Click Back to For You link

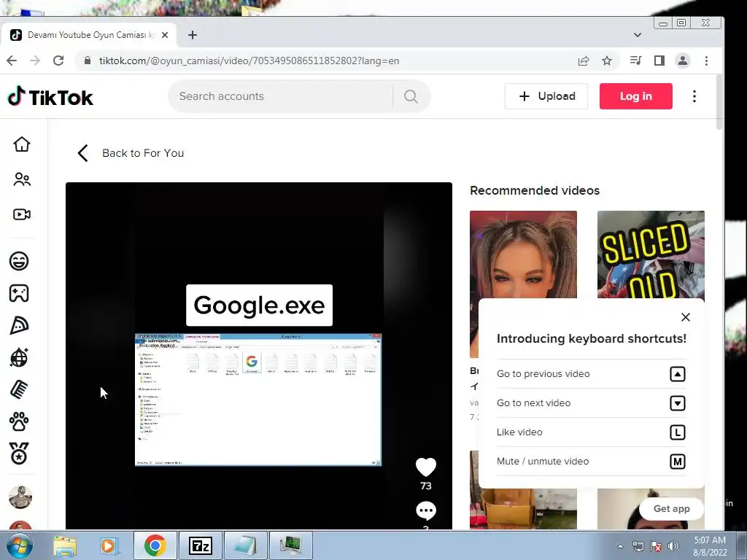coord(131,153)
